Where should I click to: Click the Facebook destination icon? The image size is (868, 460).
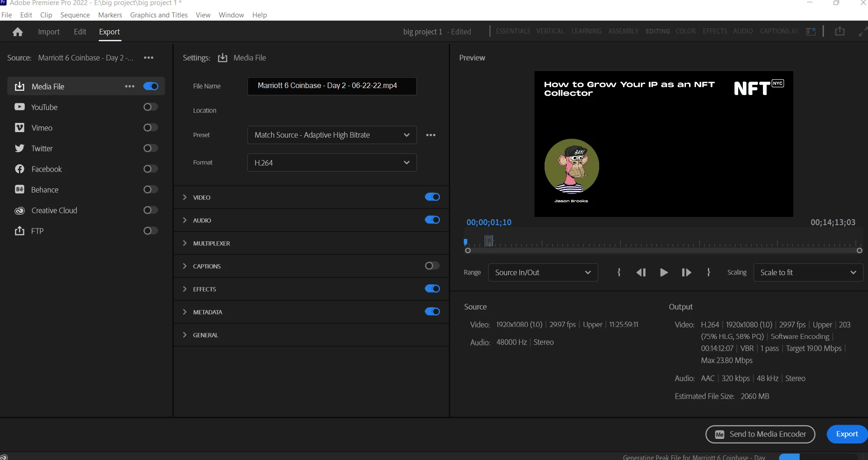pos(20,169)
